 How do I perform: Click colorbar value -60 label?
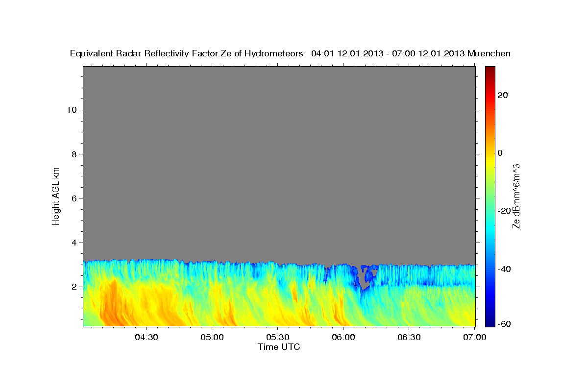[503, 323]
